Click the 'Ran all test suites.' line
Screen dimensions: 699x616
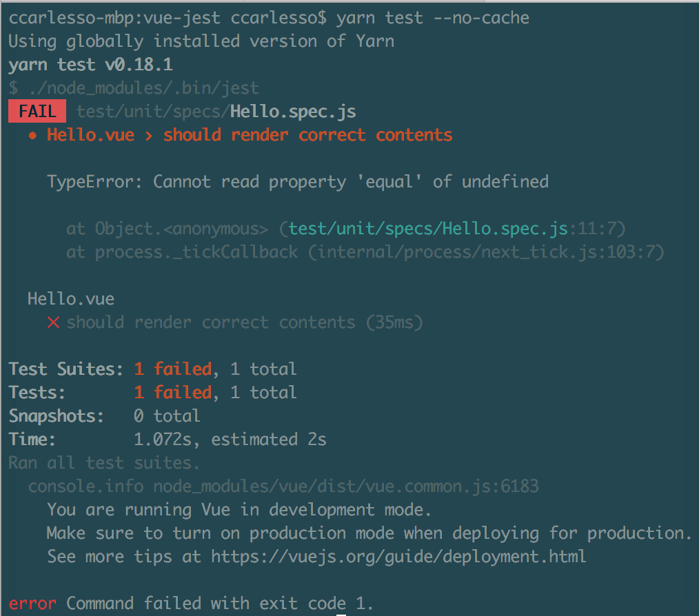104,463
